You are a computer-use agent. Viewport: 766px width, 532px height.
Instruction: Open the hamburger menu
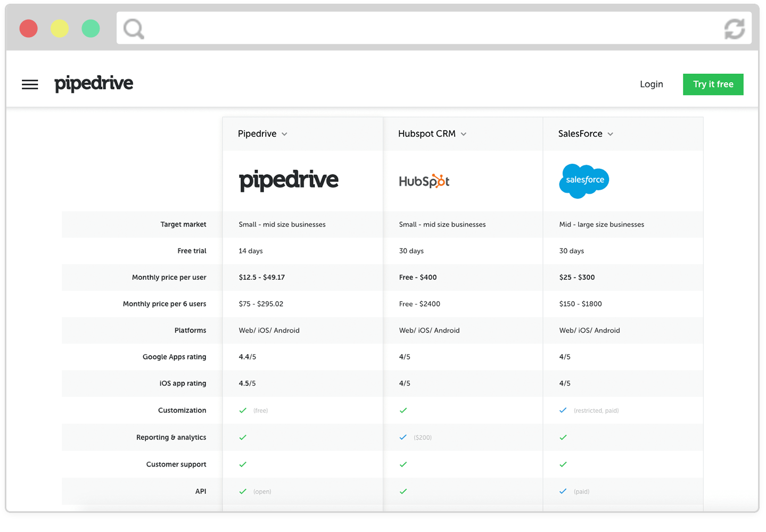click(x=30, y=84)
